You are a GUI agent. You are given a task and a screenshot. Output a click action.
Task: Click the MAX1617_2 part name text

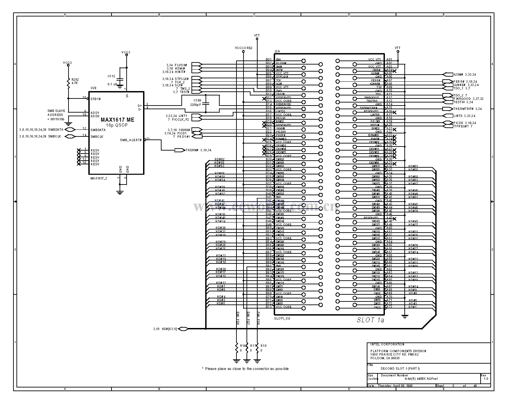(98, 178)
